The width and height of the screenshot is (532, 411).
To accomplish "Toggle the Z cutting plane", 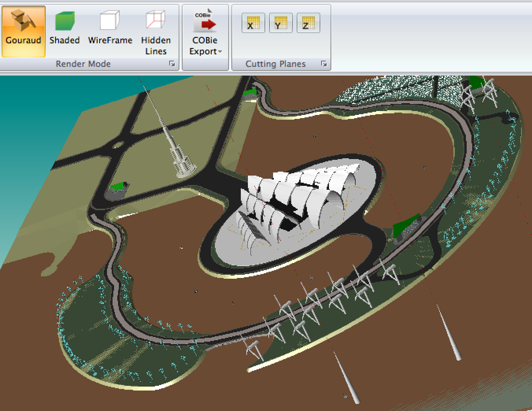I will tap(308, 23).
